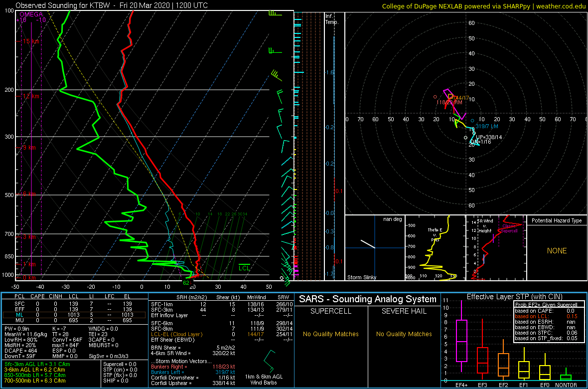This screenshot has width=588, height=389.
Task: Click the magenta OMEGA label
Action: tap(31, 14)
